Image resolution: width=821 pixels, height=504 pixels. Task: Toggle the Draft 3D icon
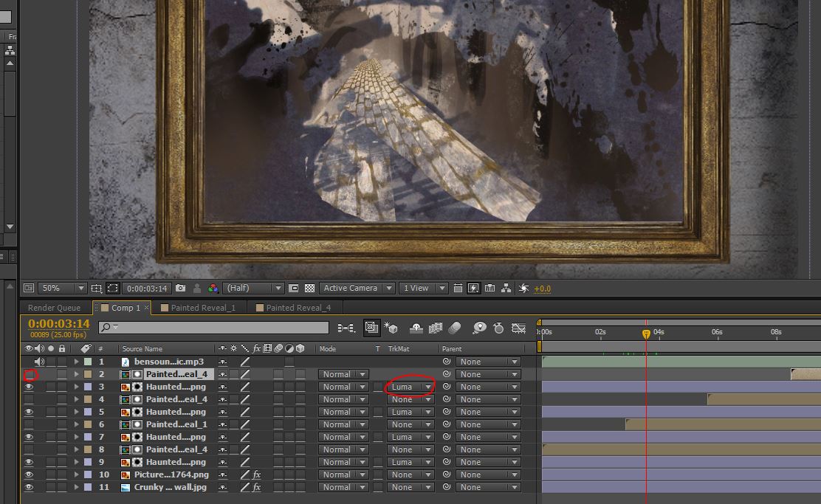tap(371, 328)
